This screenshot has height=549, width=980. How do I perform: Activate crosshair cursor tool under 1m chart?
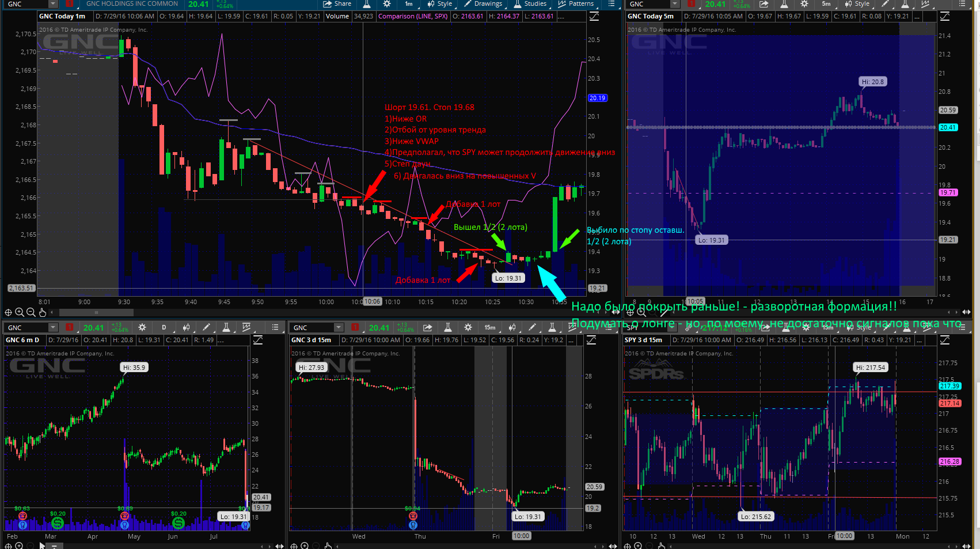[x=8, y=312]
